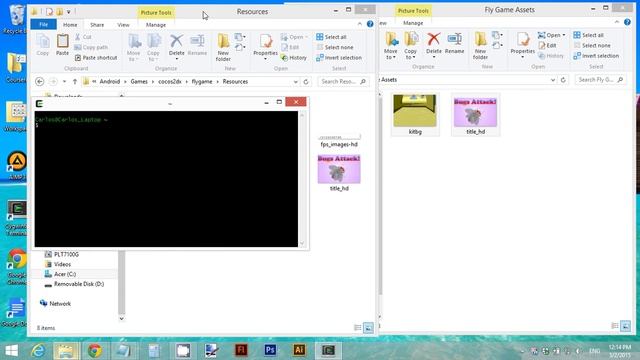Screen dimensions: 640x360
Task: Click New folder in the Resources window
Action: [x=223, y=47]
